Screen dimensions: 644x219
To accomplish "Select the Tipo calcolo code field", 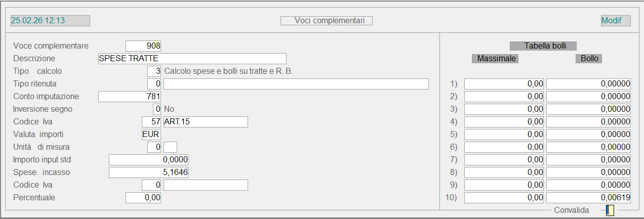I will 154,71.
